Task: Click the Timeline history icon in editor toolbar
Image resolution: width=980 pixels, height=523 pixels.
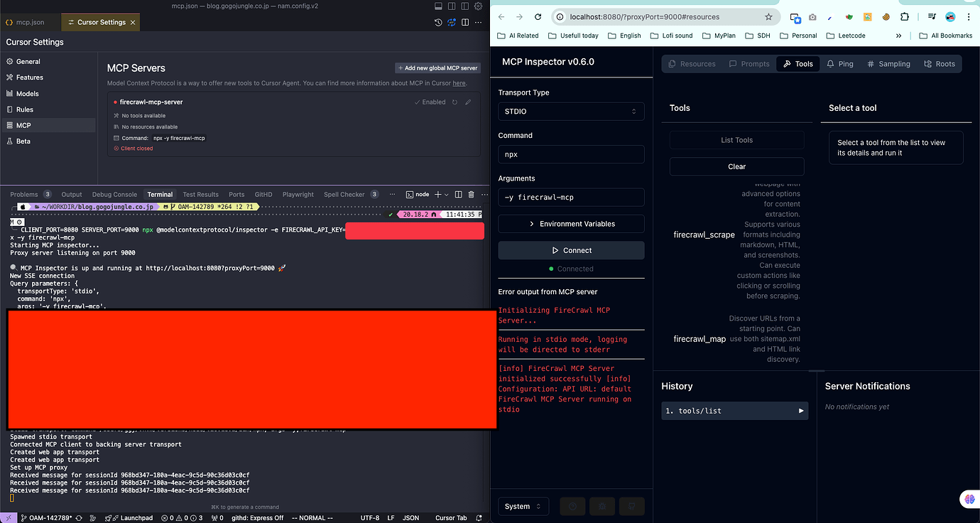Action: 438,22
